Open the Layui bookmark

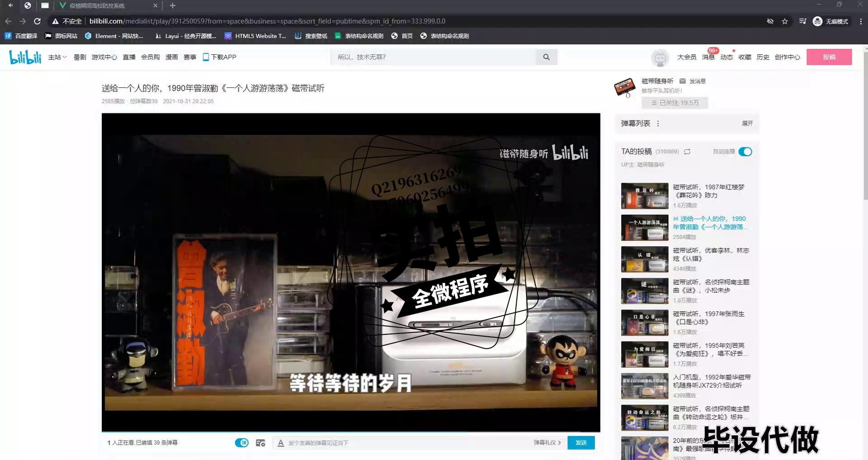(x=186, y=36)
